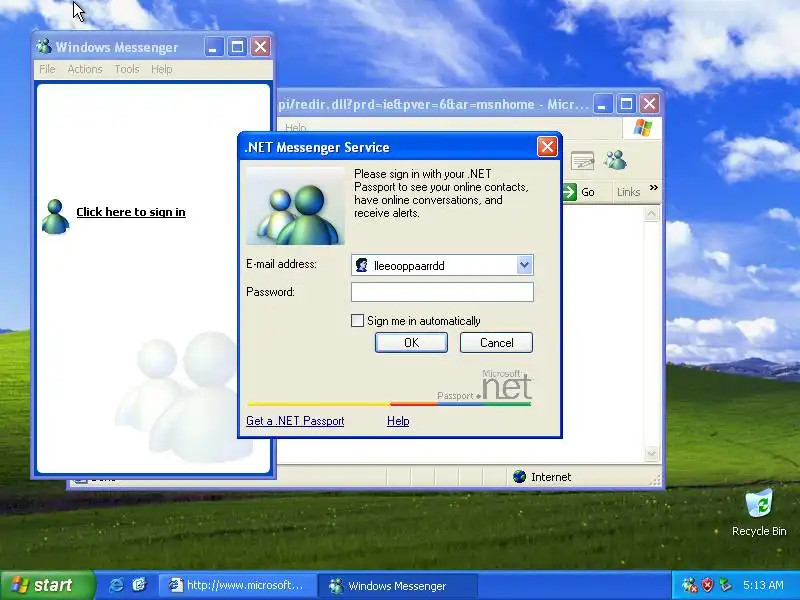Click the Messenger buddy icon beside sign in

[x=55, y=216]
